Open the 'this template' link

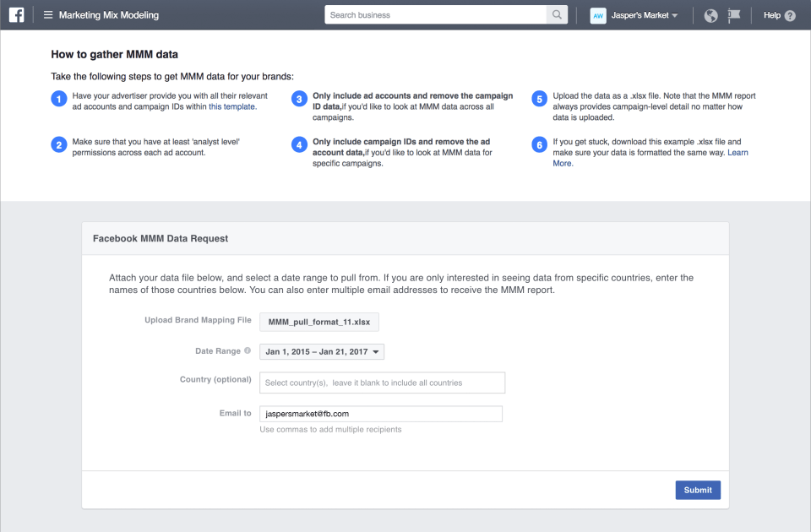click(232, 107)
